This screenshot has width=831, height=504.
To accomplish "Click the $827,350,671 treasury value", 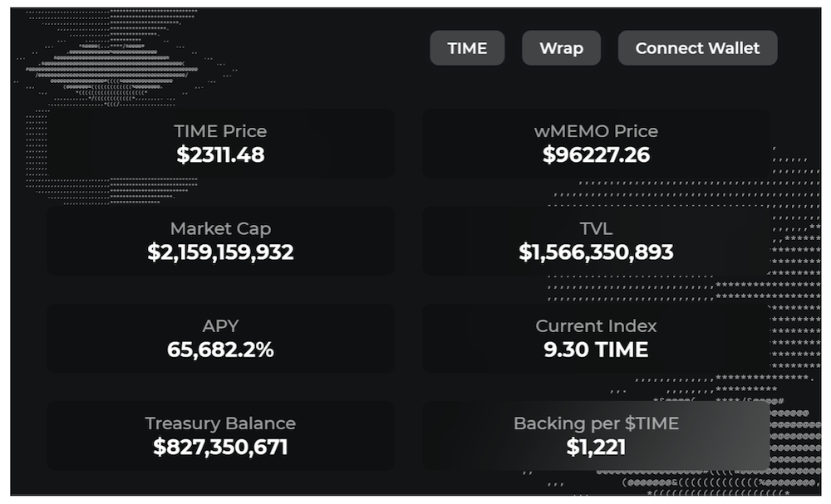I will pyautogui.click(x=220, y=448).
